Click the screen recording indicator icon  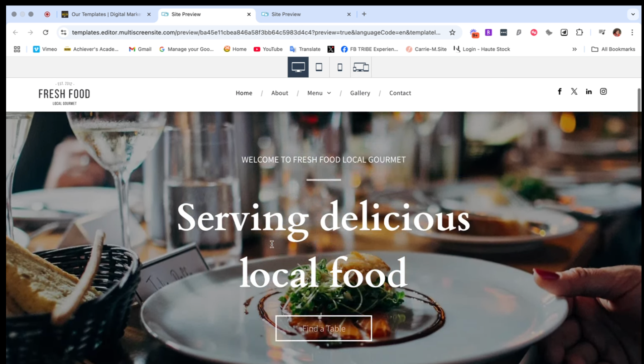coord(47,14)
